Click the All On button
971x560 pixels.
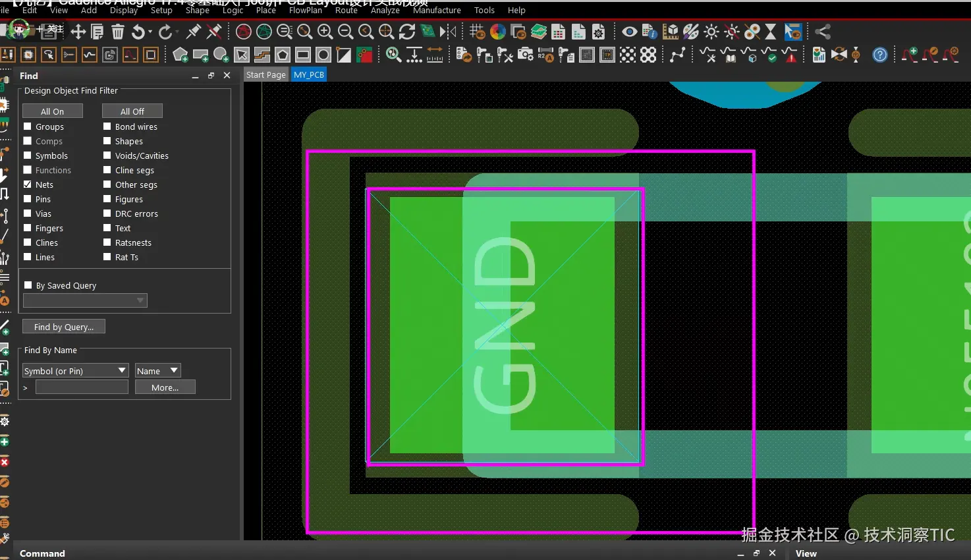pyautogui.click(x=53, y=111)
